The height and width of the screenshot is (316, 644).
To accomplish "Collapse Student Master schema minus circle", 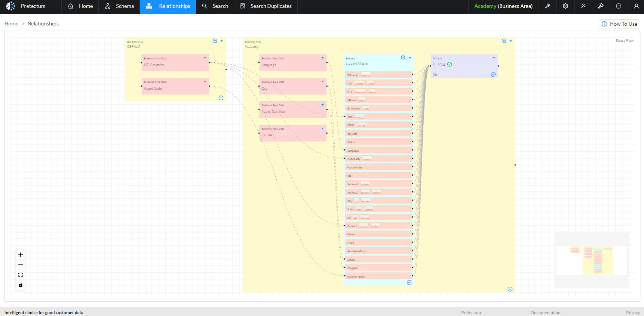I will point(409,282).
